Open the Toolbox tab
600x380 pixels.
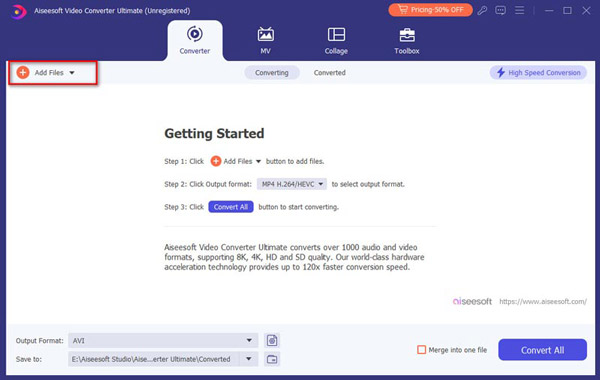pyautogui.click(x=407, y=41)
